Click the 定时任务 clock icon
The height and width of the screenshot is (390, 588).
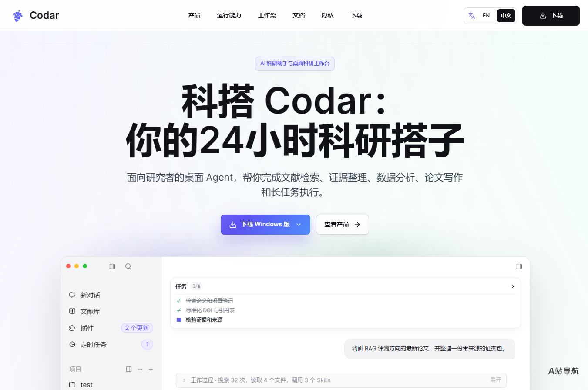(72, 345)
